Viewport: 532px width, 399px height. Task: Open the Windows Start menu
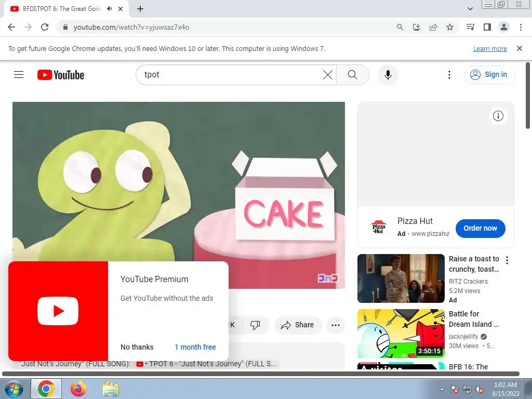[14, 389]
